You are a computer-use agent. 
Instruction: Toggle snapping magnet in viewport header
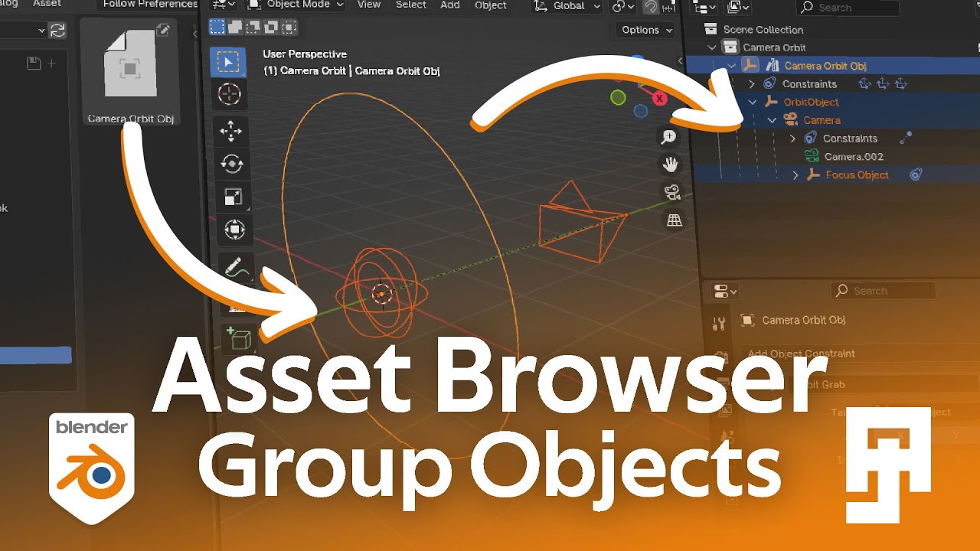pyautogui.click(x=650, y=6)
